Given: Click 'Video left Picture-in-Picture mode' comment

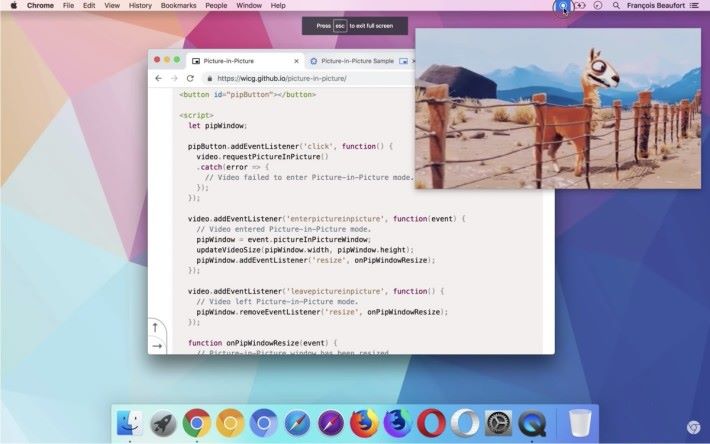Looking at the screenshot, I should [x=277, y=301].
